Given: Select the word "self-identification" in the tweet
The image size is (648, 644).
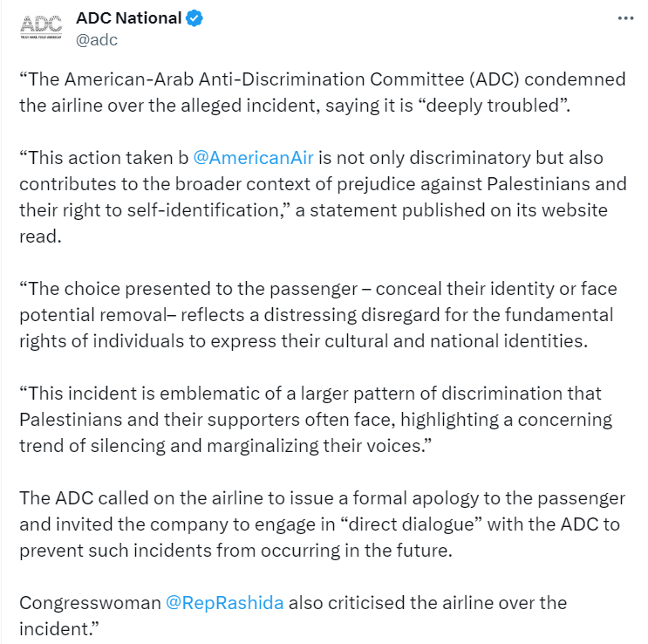Looking at the screenshot, I should pos(203,210).
